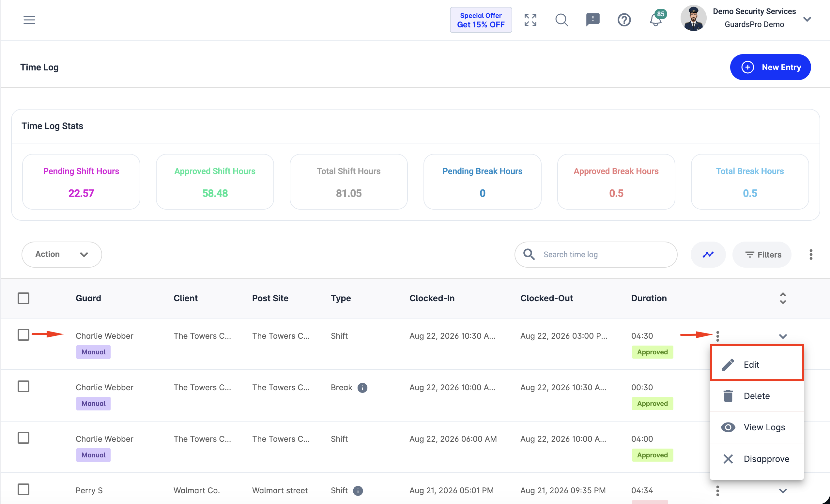Show the time log chart view icon
This screenshot has height=504, width=830.
tap(708, 255)
